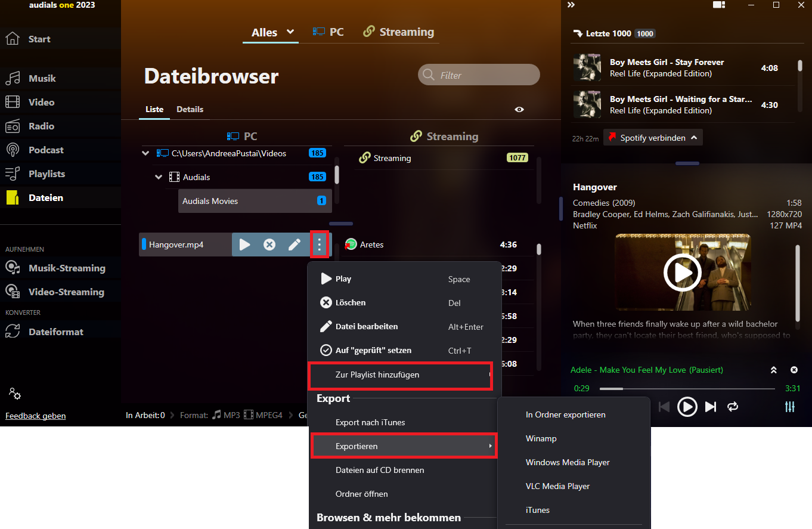
Task: Go to previous track in player
Action: point(664,407)
